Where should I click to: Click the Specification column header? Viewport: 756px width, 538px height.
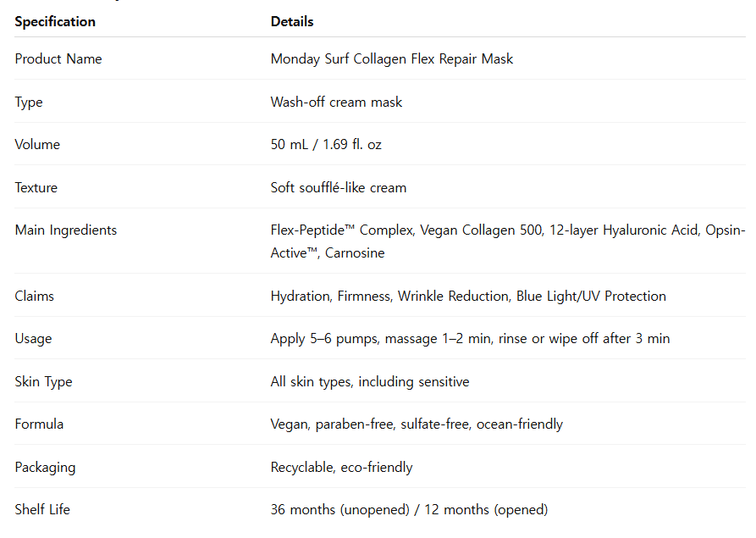[55, 21]
